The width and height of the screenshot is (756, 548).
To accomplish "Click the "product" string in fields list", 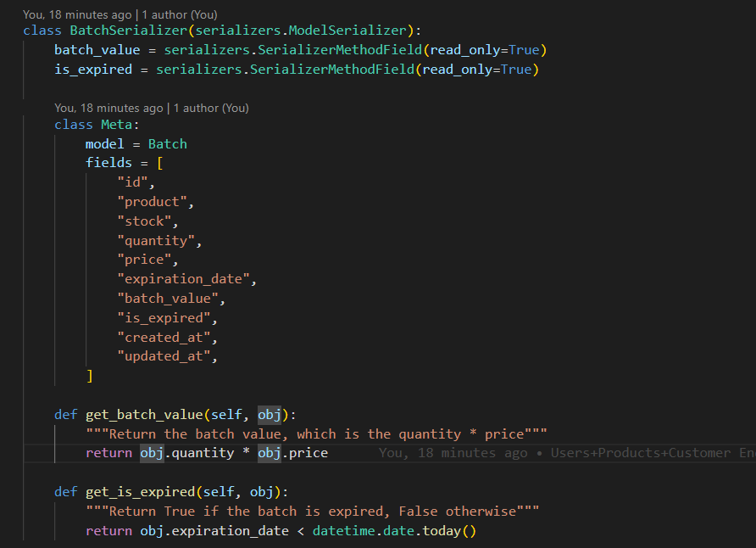I will (x=155, y=202).
